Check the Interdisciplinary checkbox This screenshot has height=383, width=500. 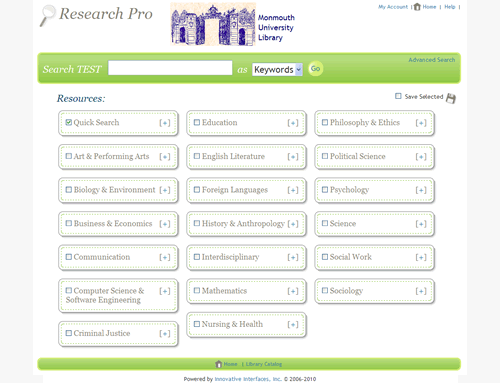pyautogui.click(x=197, y=257)
